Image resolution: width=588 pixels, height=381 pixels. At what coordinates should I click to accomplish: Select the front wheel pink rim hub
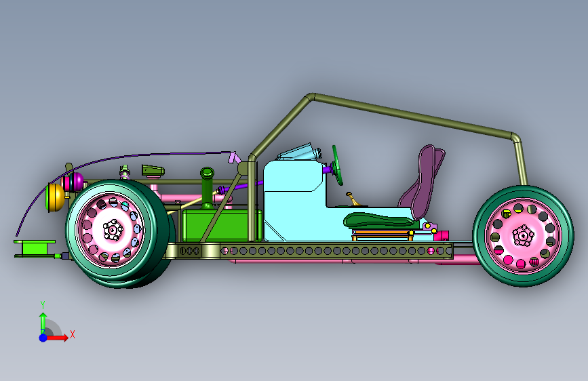click(x=112, y=229)
